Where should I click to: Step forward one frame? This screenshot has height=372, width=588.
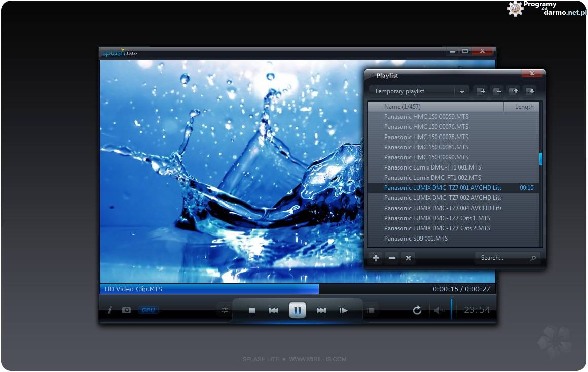[x=344, y=310]
